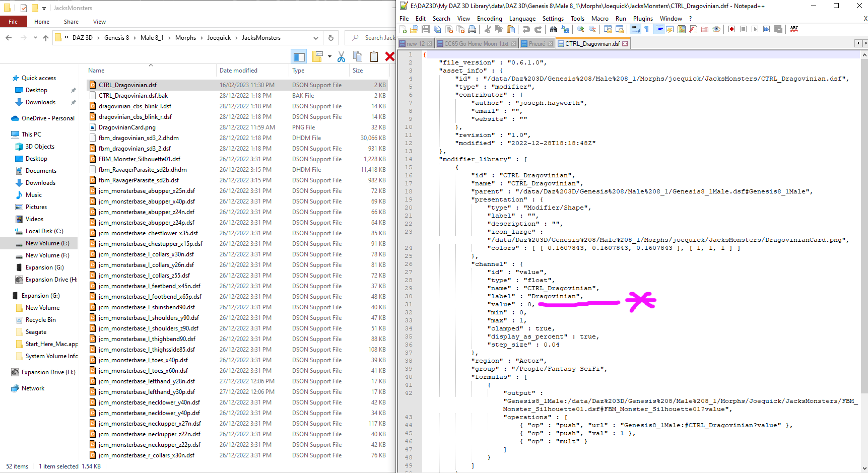This screenshot has height=473, width=868.
Task: Toggle Word Wrap in Notepad++ toolbar
Action: 635,29
